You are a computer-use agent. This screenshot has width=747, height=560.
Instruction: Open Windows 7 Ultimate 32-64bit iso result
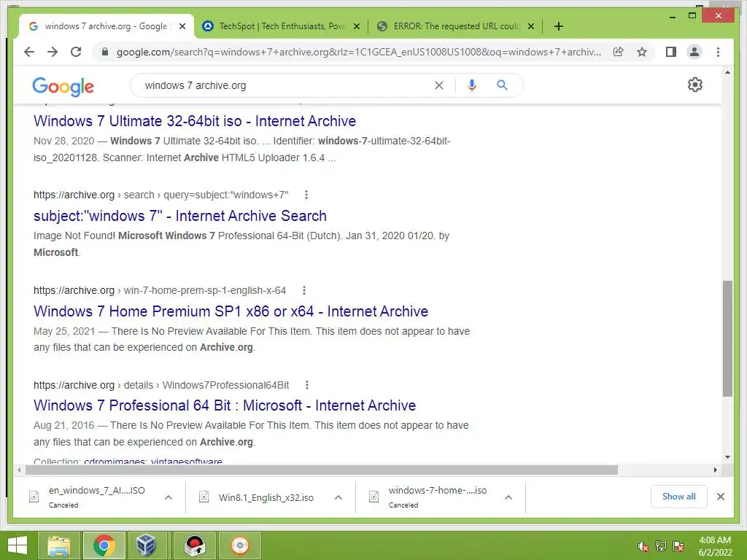(194, 121)
